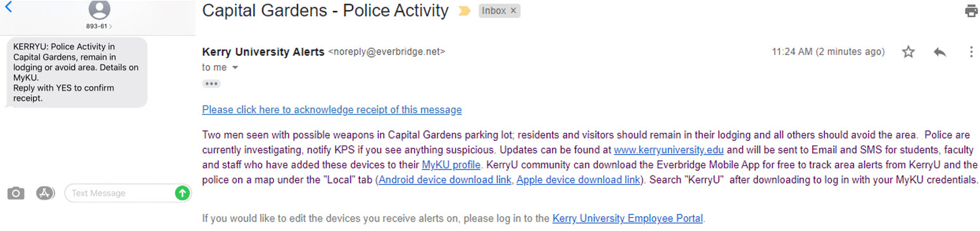The height and width of the screenshot is (231, 980).
Task: Show trimmed content with ellipsis button
Action: pos(211,84)
